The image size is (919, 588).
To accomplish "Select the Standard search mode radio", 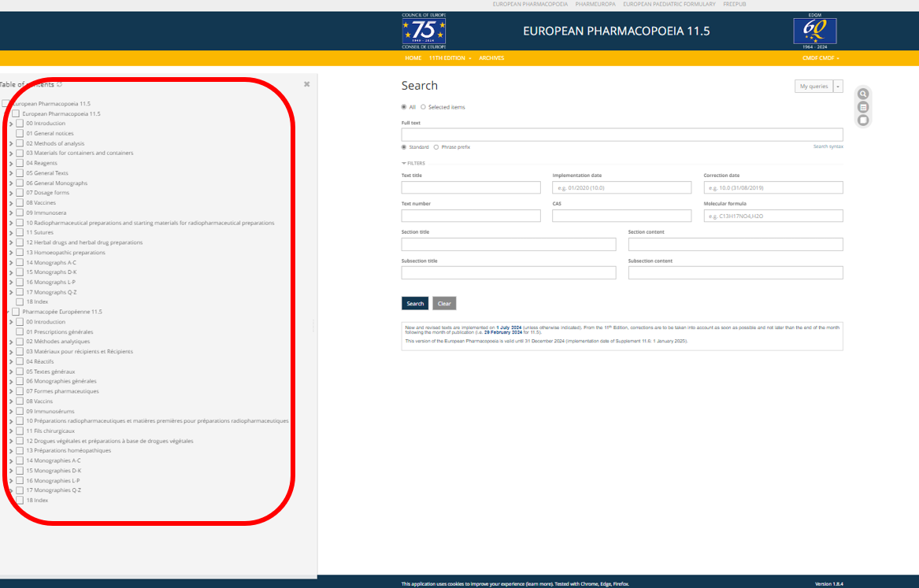I will point(404,147).
